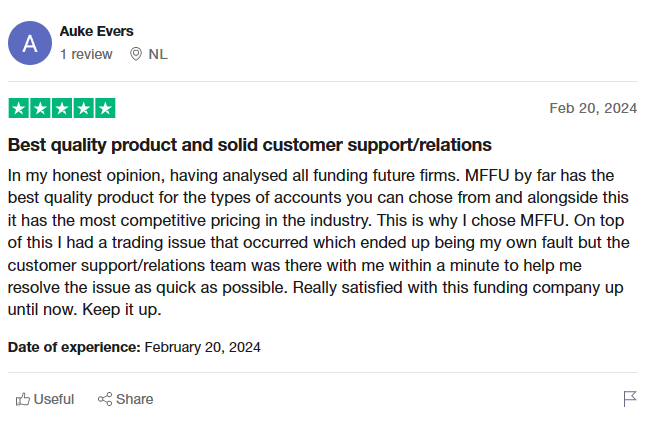Click the location pin icon beside NL
Image resolution: width=660 pixels, height=425 pixels.
click(x=136, y=54)
